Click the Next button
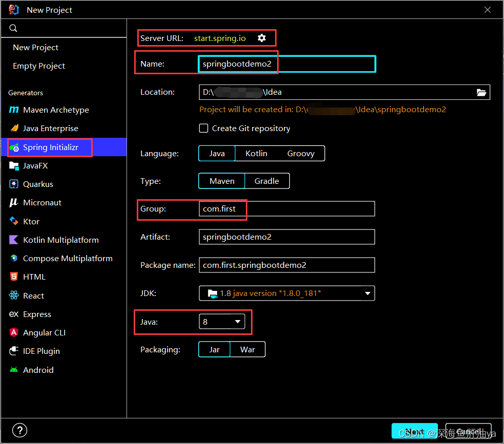504x444 pixels. pos(414,431)
